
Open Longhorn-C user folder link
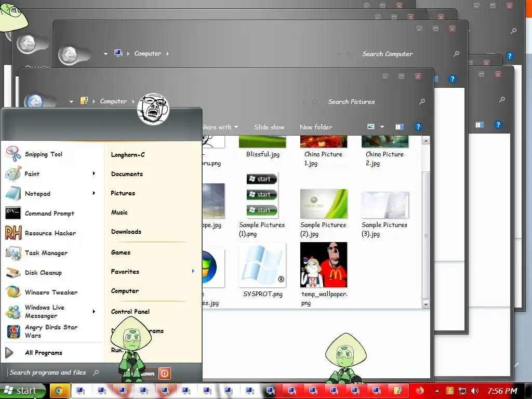pyautogui.click(x=128, y=155)
